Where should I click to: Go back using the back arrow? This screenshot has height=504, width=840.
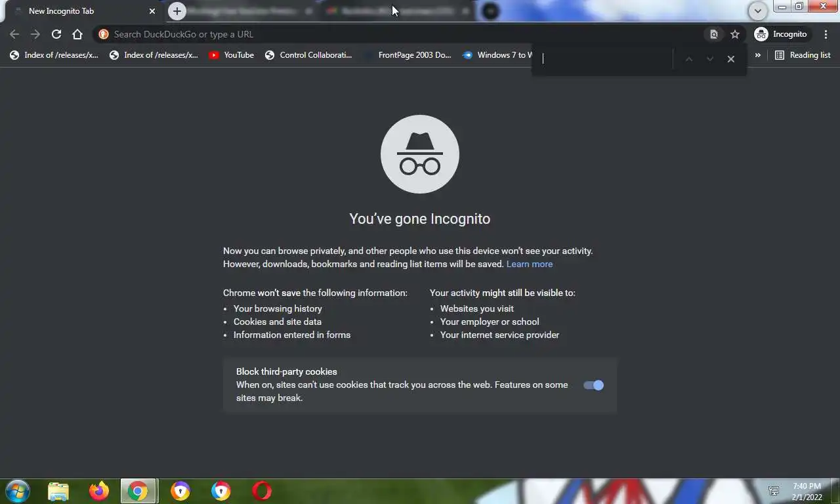click(14, 34)
